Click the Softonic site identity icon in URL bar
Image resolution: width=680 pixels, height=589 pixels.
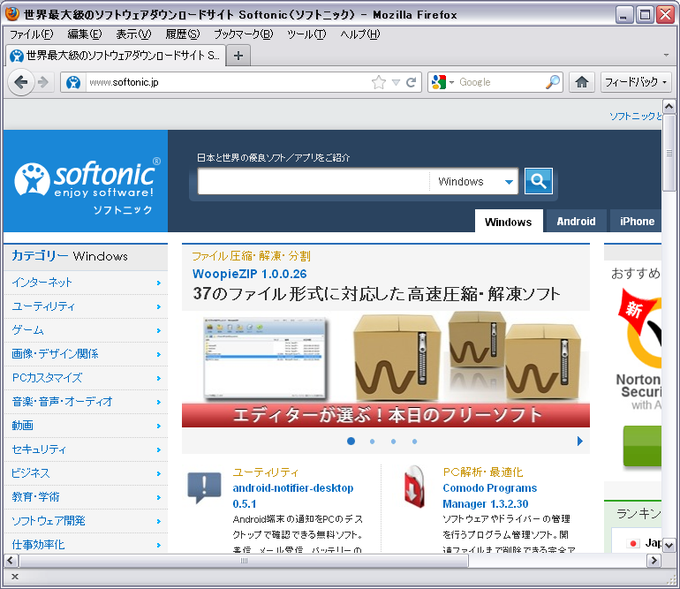click(x=73, y=82)
